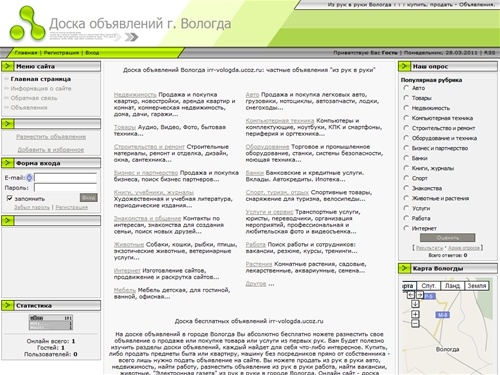Open Информация о сайте menu item
Viewport: 500px width, 375px height.
click(41, 88)
